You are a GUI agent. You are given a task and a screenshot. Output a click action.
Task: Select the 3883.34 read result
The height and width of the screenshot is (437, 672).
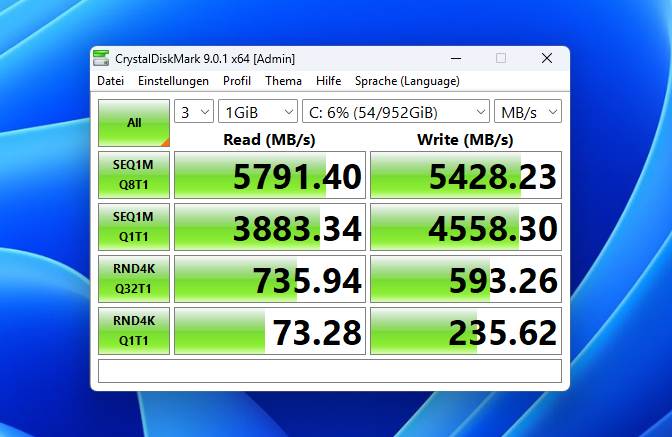pyautogui.click(x=270, y=227)
